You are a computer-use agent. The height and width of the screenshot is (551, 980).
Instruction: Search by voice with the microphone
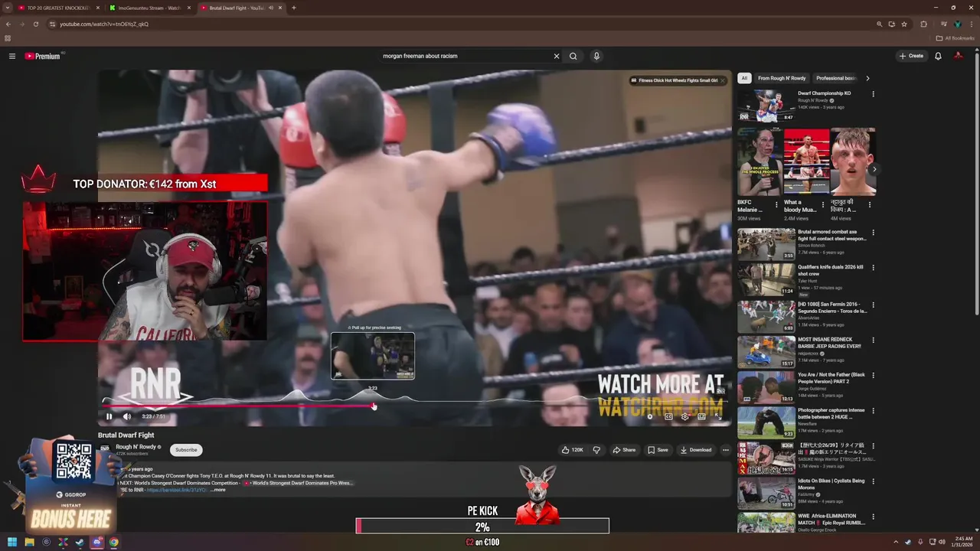click(596, 56)
